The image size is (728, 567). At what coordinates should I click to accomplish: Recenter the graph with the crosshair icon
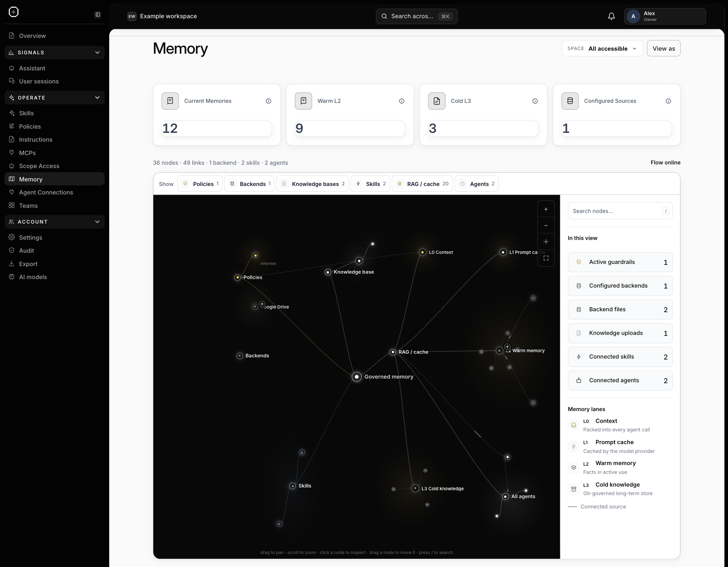pyautogui.click(x=546, y=242)
